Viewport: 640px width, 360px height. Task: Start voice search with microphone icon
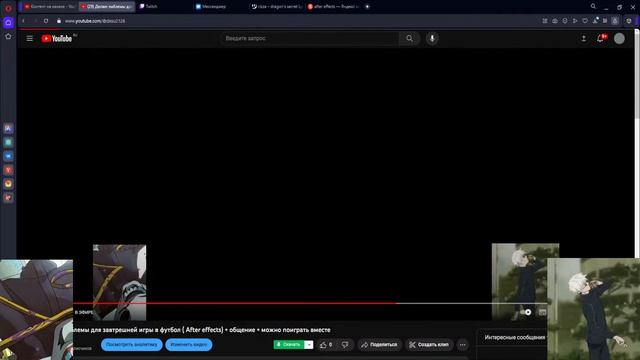[x=432, y=38]
